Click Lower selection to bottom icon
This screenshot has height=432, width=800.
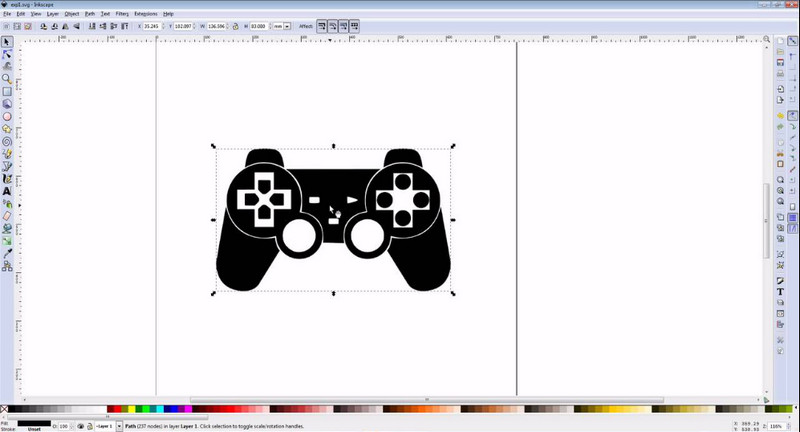pos(92,26)
